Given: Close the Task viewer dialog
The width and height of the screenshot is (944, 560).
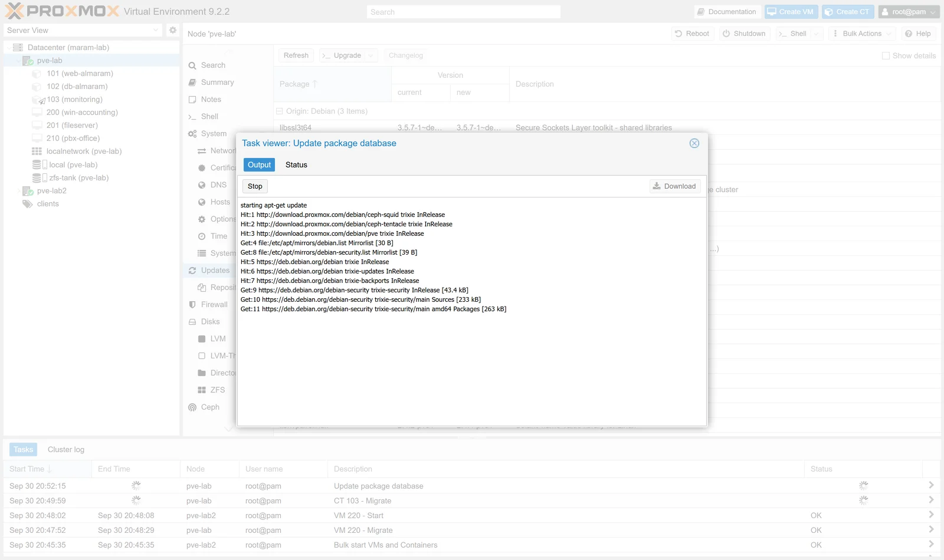Looking at the screenshot, I should coord(694,143).
